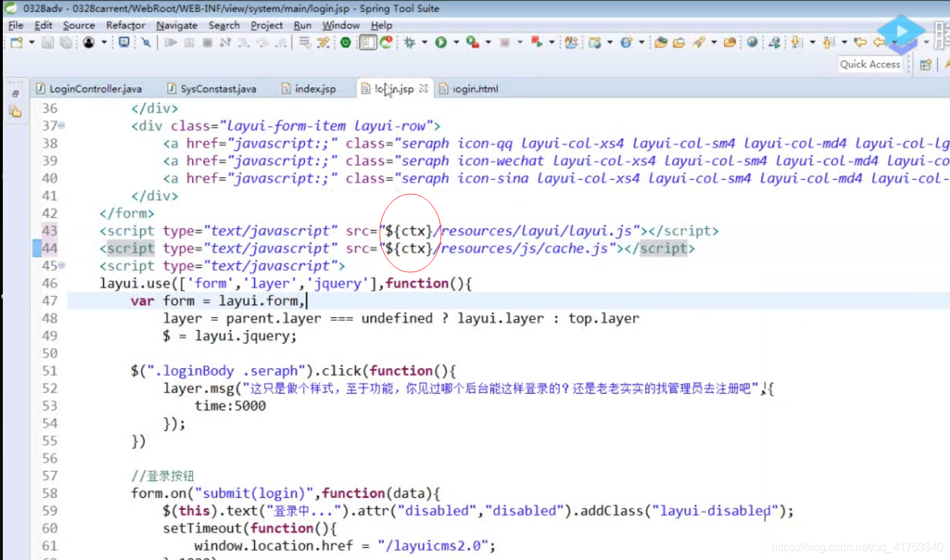Open the Source menu
Image resolution: width=950 pixels, height=560 pixels.
pos(79,25)
